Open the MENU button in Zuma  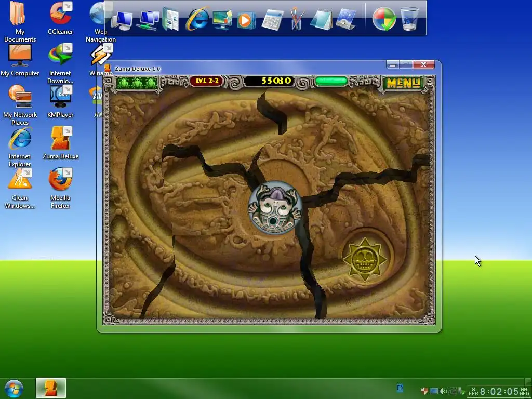click(403, 83)
